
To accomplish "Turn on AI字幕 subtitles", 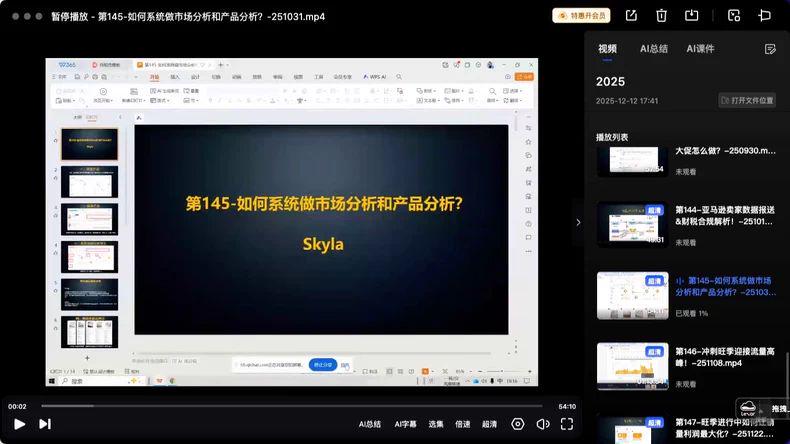I will (405, 424).
